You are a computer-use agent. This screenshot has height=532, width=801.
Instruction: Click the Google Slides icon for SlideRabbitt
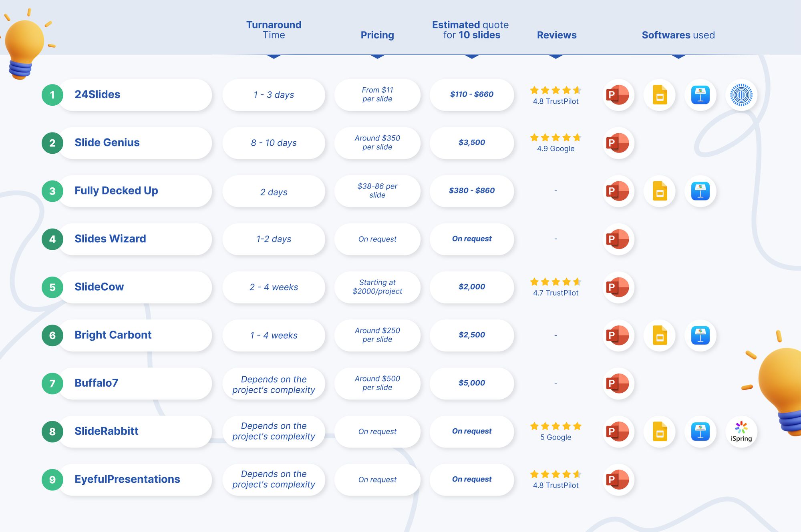[x=660, y=432]
